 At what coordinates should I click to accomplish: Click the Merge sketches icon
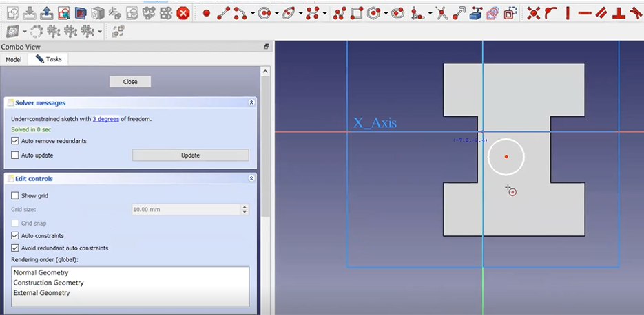pos(149,14)
